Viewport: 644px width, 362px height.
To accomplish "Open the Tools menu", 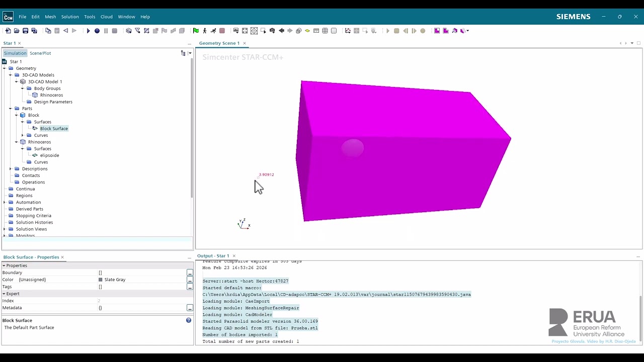I will pos(90,17).
